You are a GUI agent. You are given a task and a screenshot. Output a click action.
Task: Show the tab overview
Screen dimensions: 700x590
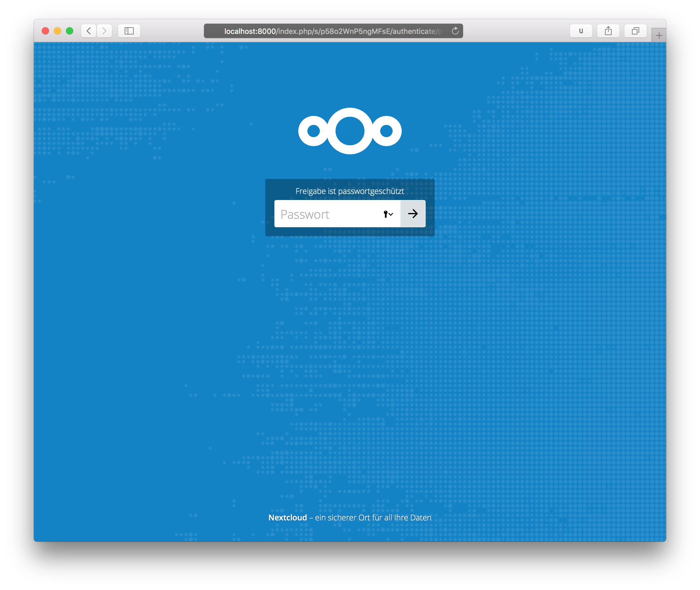click(635, 31)
